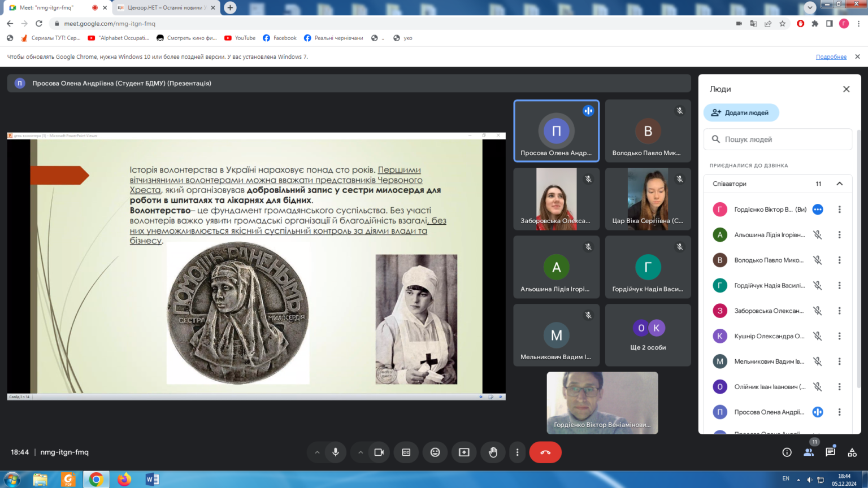Click the red Leave call button
868x488 pixels.
(545, 452)
